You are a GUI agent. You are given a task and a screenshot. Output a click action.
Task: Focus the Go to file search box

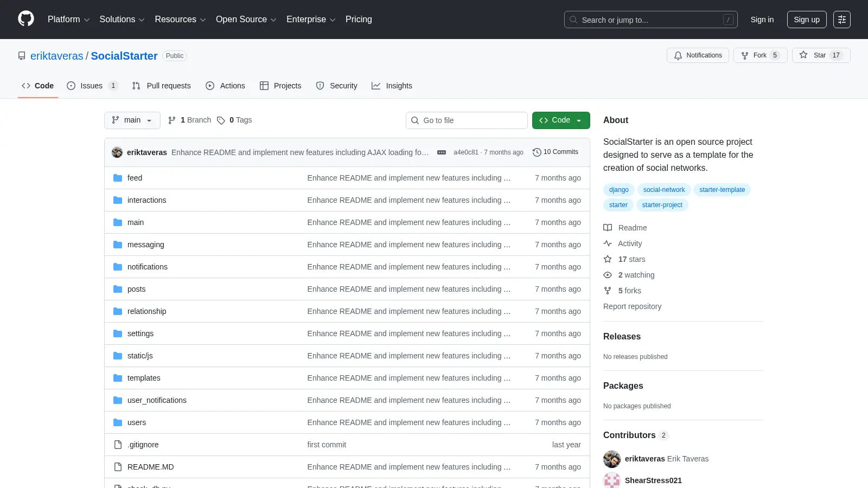(467, 120)
